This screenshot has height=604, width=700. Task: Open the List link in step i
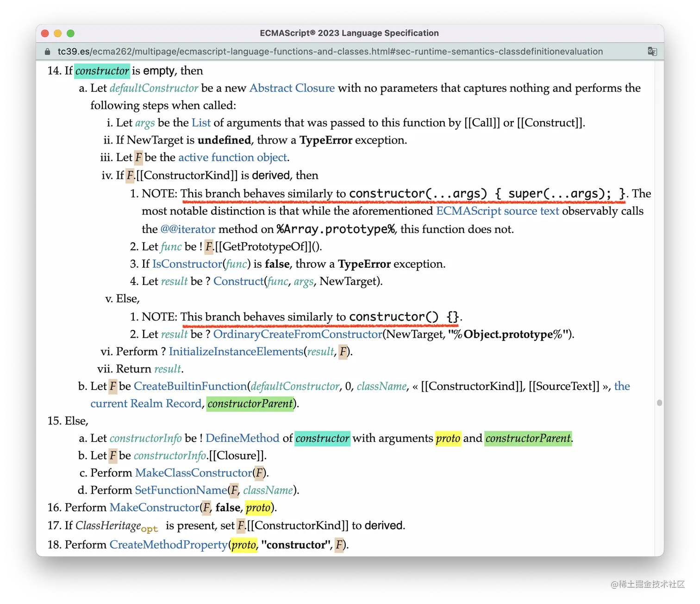click(201, 123)
